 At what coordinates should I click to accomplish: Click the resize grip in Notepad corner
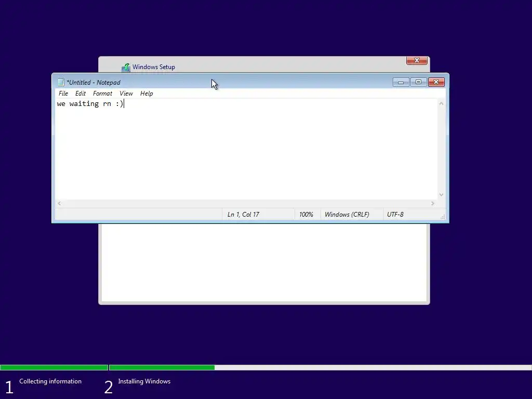[443, 217]
